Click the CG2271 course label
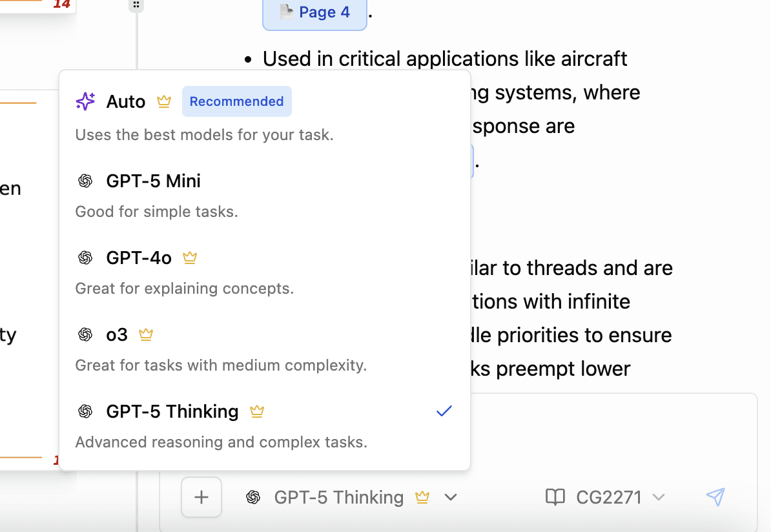This screenshot has width=771, height=532. [x=609, y=497]
